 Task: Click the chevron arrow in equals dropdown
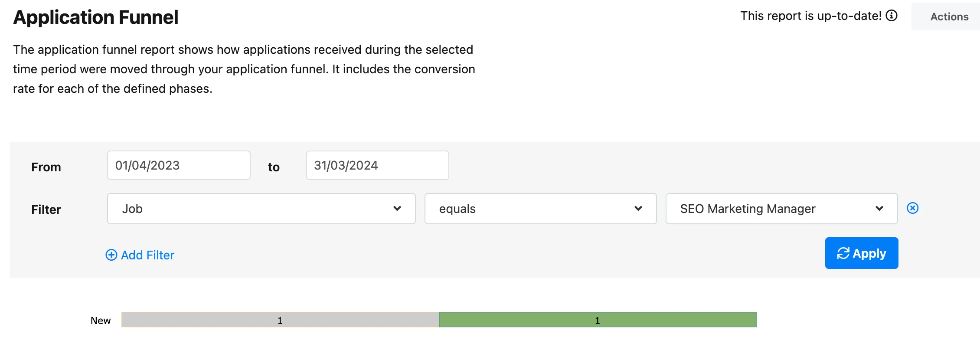point(638,209)
